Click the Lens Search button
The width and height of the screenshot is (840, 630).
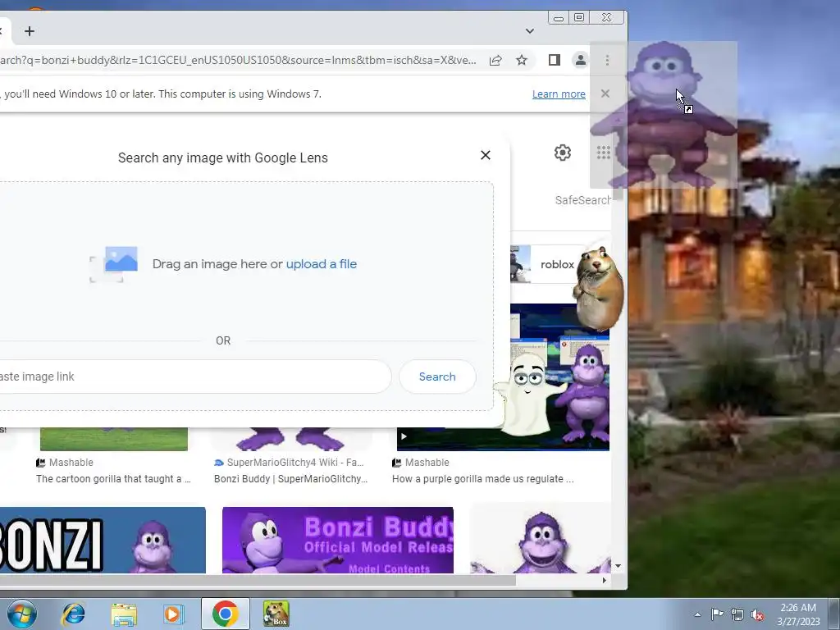click(437, 377)
